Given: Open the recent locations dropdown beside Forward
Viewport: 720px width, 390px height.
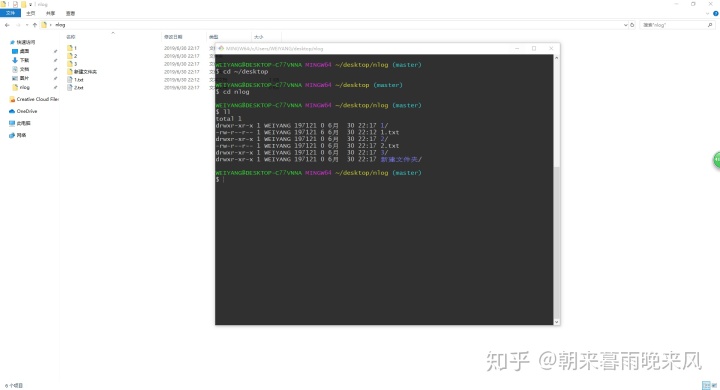Looking at the screenshot, I should [27, 25].
